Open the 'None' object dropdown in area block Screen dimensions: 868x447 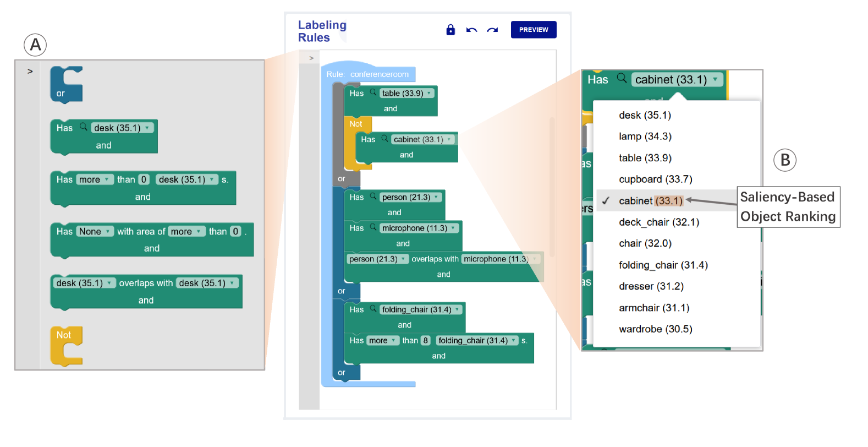point(95,231)
